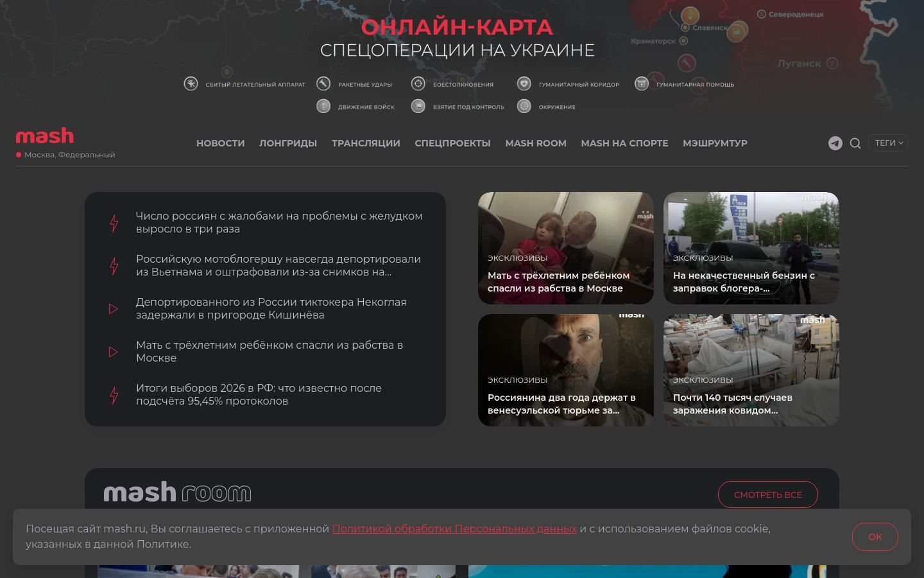924x578 pixels.
Task: Open headline about Некоглай detained in Кишинёв
Action: (x=271, y=308)
